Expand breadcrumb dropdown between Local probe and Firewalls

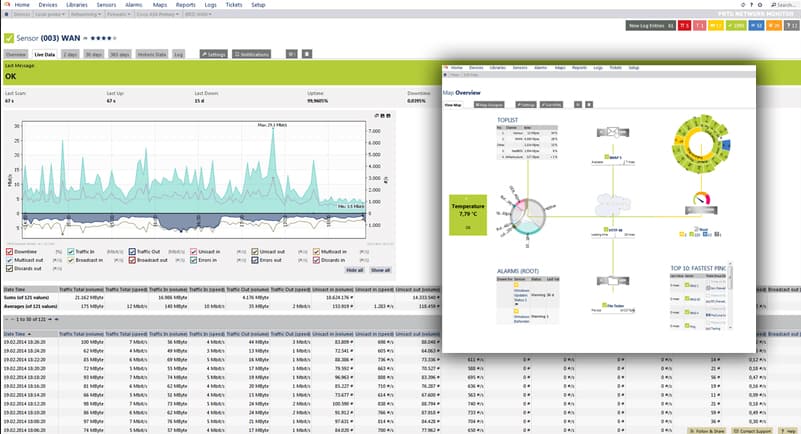tap(99, 14)
